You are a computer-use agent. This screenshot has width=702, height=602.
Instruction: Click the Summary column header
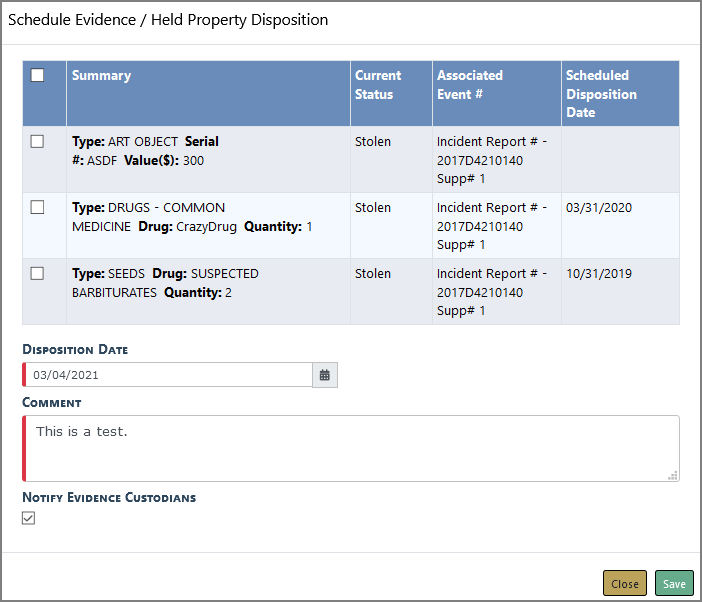(102, 76)
